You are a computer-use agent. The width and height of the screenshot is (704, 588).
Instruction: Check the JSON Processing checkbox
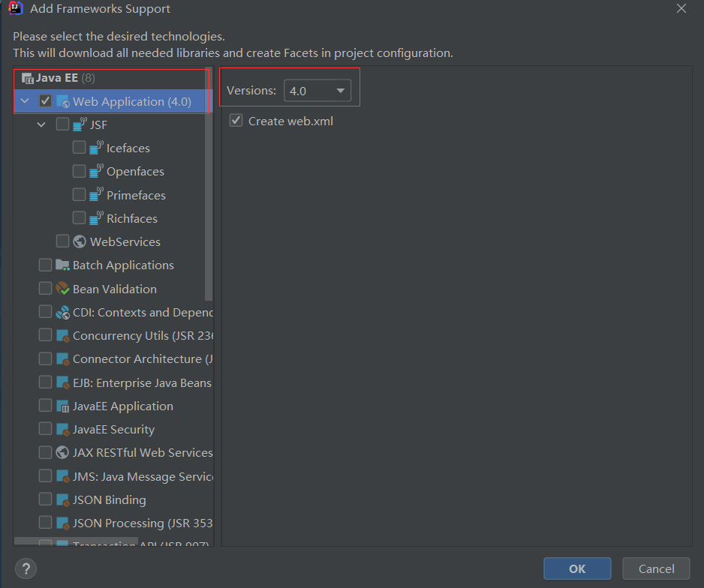pos(45,522)
